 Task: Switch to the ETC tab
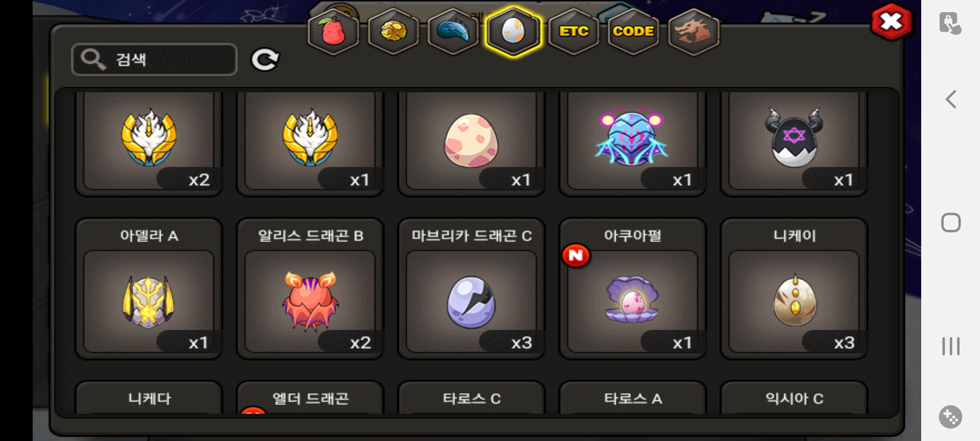[x=574, y=31]
